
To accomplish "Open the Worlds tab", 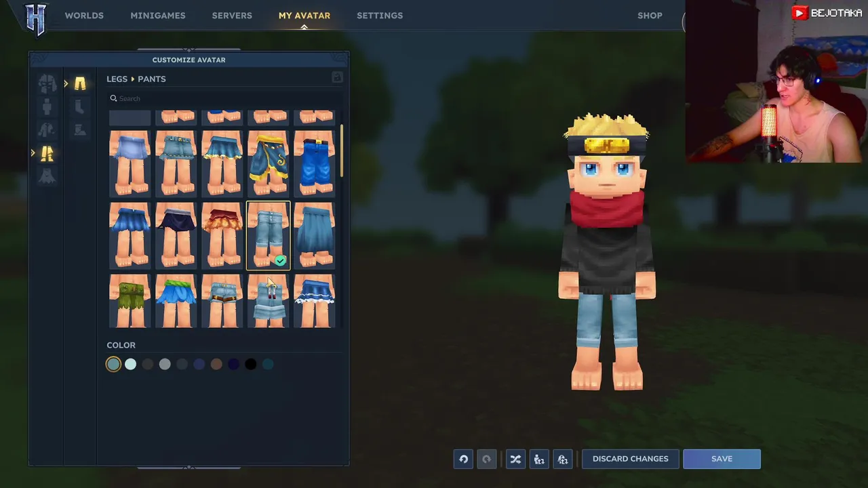I will coord(84,16).
